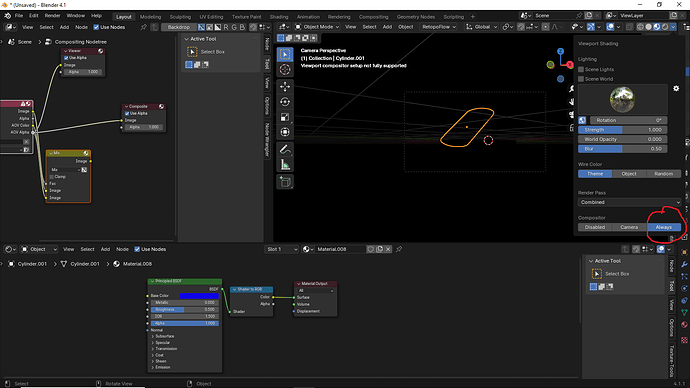Image resolution: width=690 pixels, height=388 pixels.
Task: Toggle backdrop R channel display
Action: coord(226,27)
